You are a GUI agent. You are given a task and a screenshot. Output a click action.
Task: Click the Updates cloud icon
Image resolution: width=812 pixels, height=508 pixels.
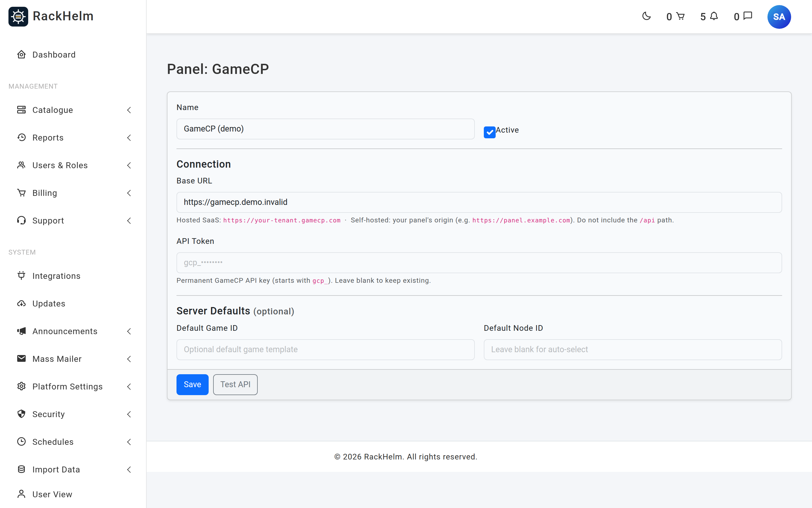click(21, 303)
